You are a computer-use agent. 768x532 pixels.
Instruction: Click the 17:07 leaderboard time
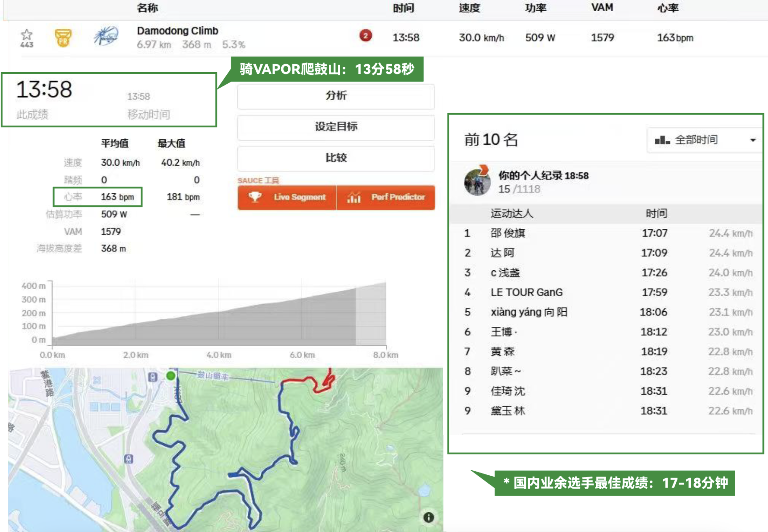[655, 233]
